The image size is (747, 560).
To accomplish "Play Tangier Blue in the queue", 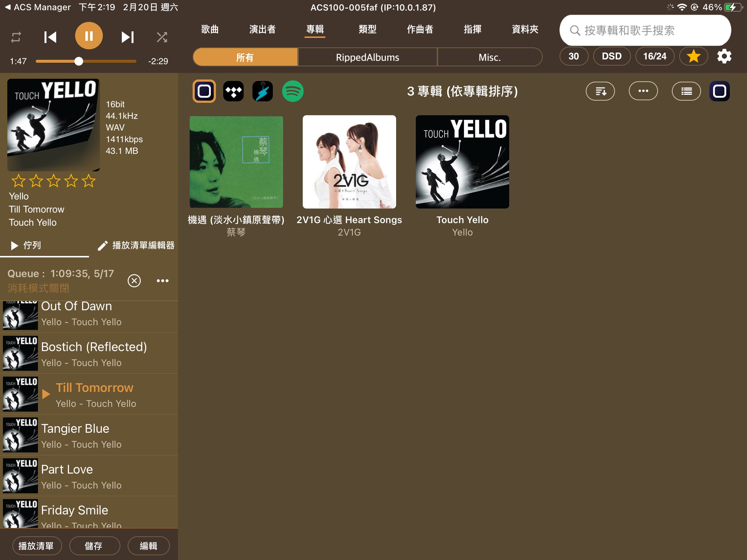I will tap(89, 435).
